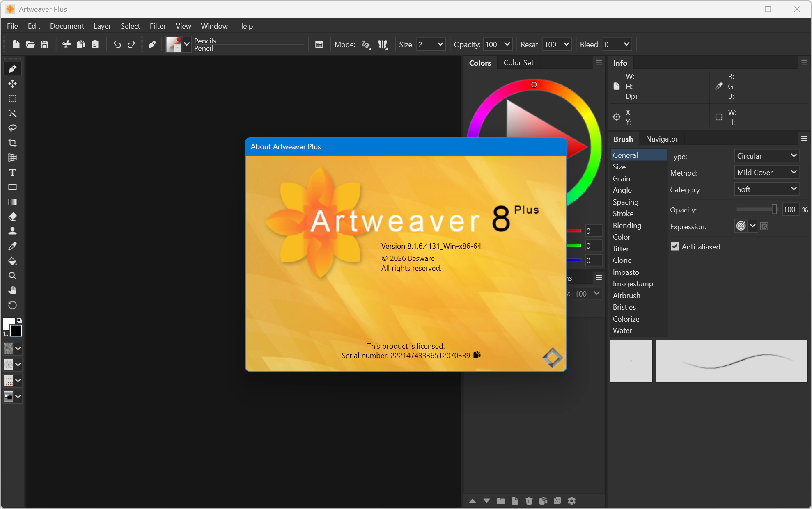Select the Move tool

(12, 84)
